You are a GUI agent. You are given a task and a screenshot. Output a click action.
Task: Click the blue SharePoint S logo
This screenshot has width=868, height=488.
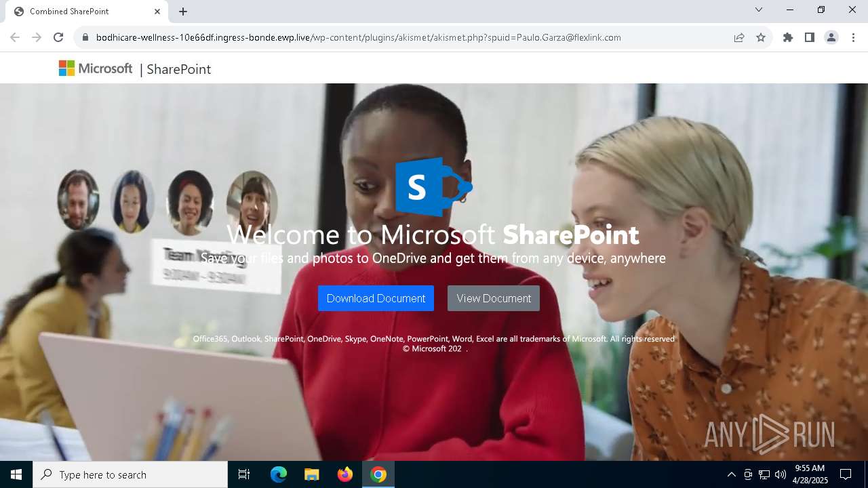point(434,186)
